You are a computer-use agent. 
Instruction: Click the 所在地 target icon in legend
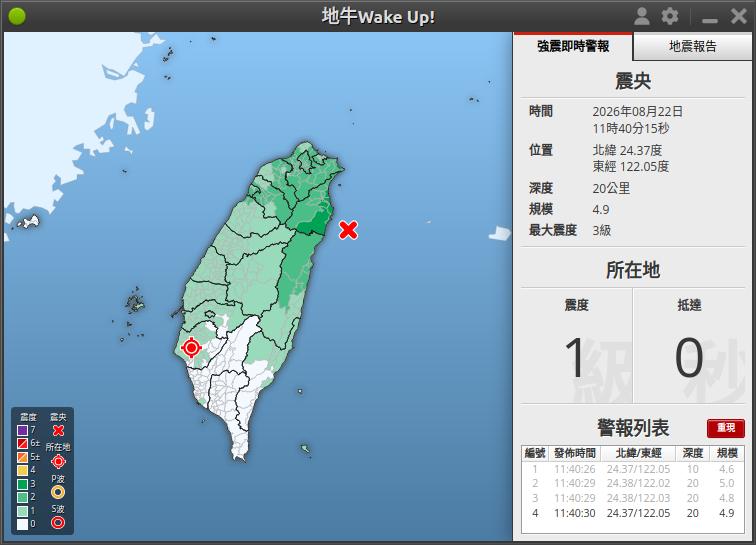[x=58, y=462]
